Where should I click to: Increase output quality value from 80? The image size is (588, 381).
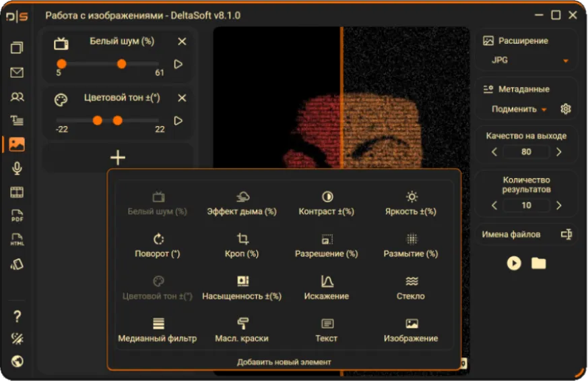pos(559,152)
